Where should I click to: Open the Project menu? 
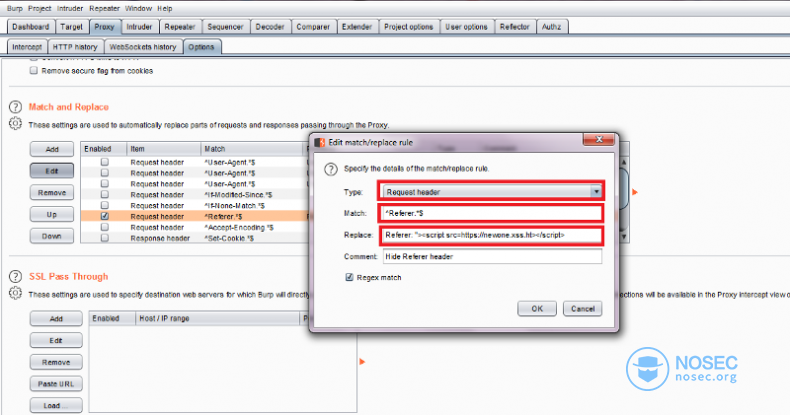tap(40, 9)
